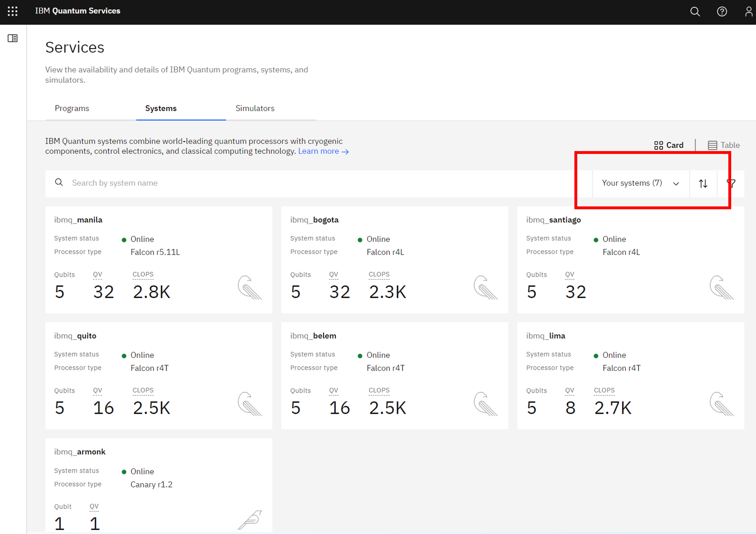Screen dimensions: 756x534
Task: Open the ibmq_bogota system card
Action: 394,260
